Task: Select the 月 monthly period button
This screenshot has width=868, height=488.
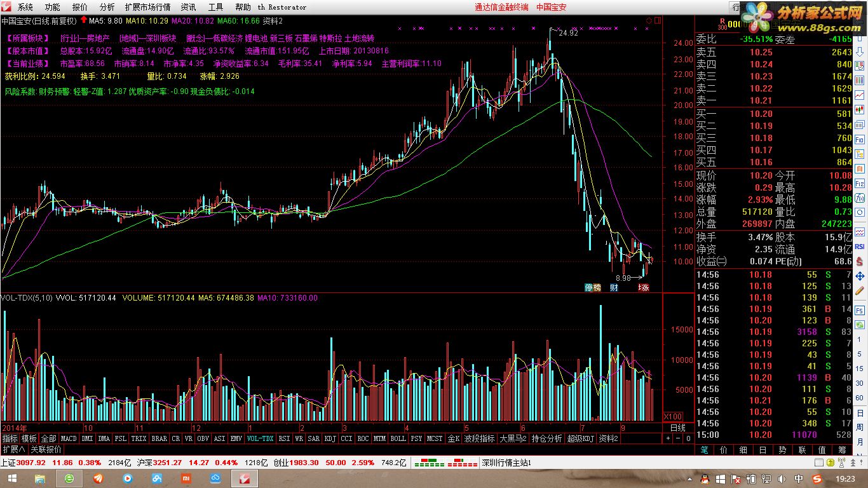Action: (x=859, y=442)
